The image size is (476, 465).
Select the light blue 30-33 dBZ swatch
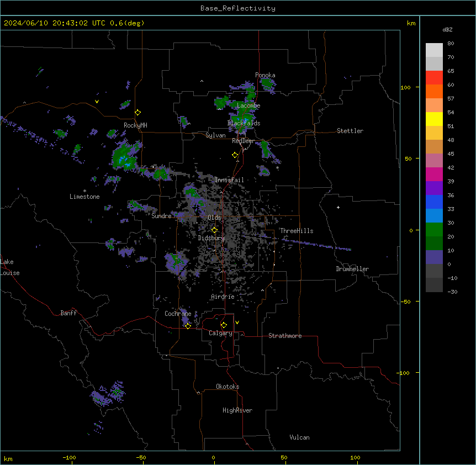click(x=434, y=216)
